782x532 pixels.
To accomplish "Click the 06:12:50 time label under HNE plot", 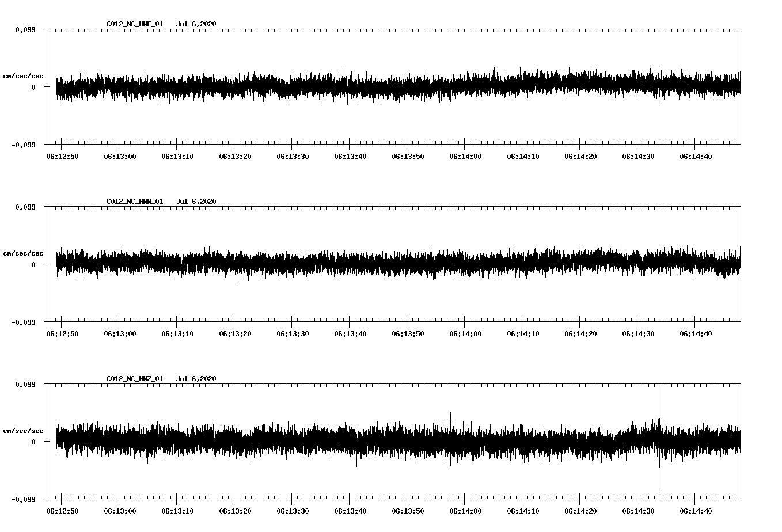I will click(62, 157).
